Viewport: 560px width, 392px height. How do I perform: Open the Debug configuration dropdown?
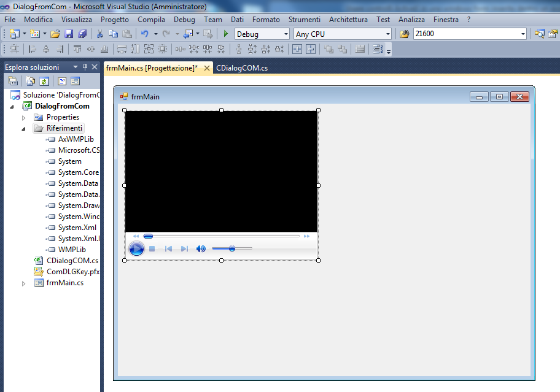point(286,34)
